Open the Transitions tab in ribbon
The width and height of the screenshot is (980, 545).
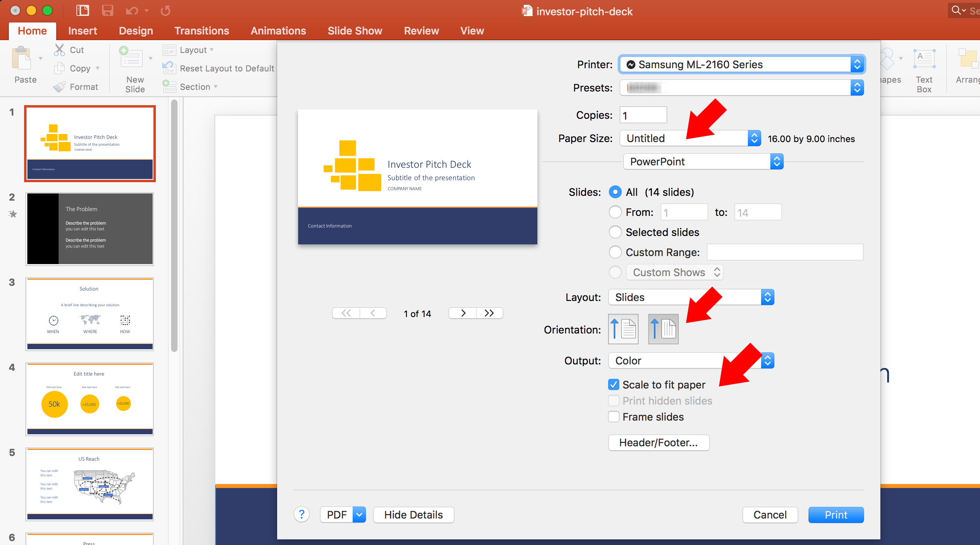[x=201, y=30]
